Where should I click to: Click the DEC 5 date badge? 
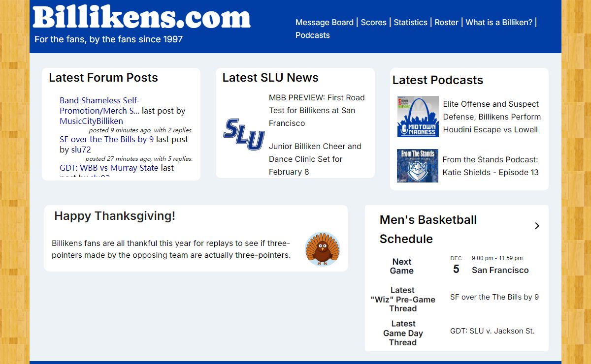pos(456,265)
